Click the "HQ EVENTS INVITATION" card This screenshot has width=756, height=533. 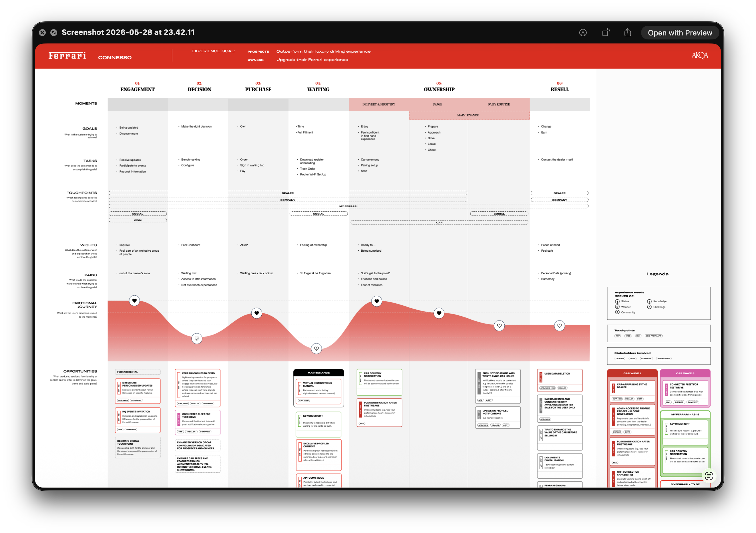point(138,420)
